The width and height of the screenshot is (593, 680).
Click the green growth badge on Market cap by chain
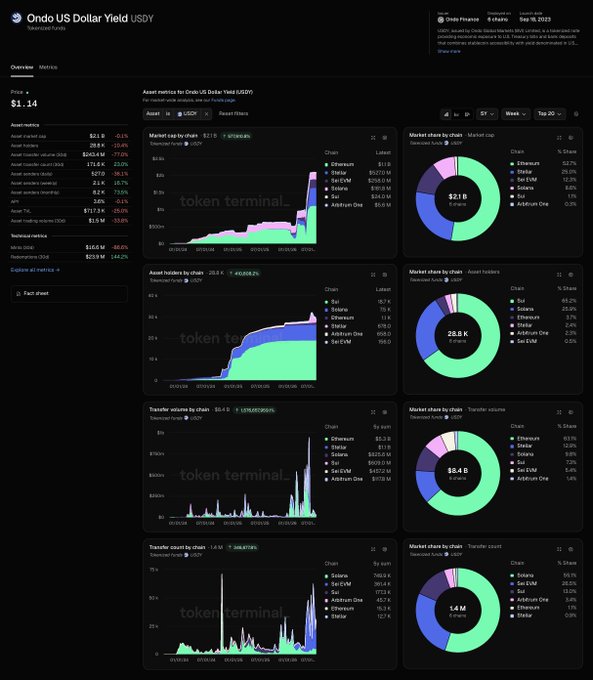236,136
